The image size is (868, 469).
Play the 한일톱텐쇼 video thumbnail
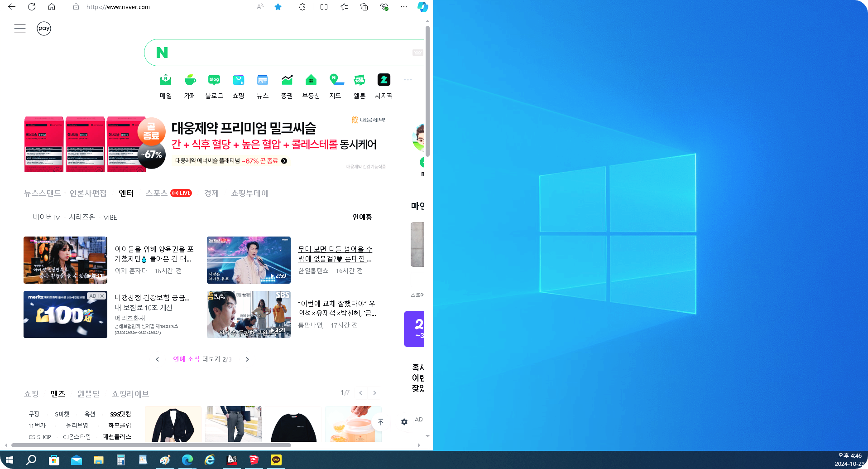[249, 260]
